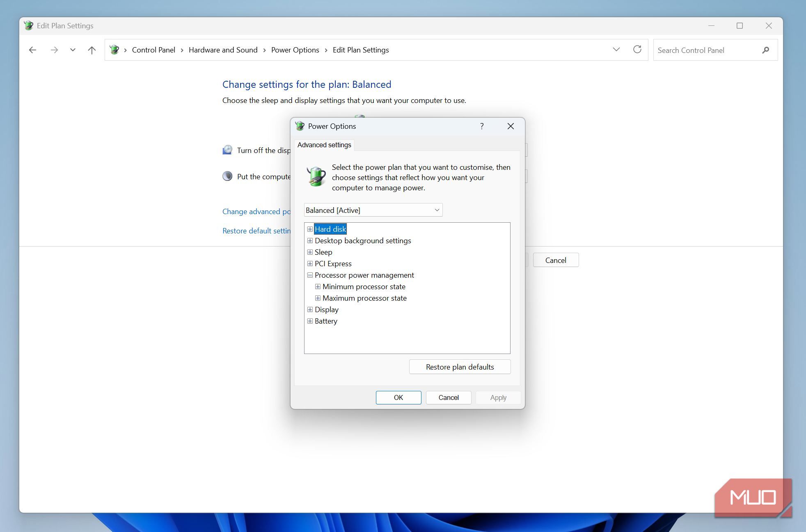The width and height of the screenshot is (806, 532).
Task: Refresh the Control Panel address bar
Action: coord(637,50)
